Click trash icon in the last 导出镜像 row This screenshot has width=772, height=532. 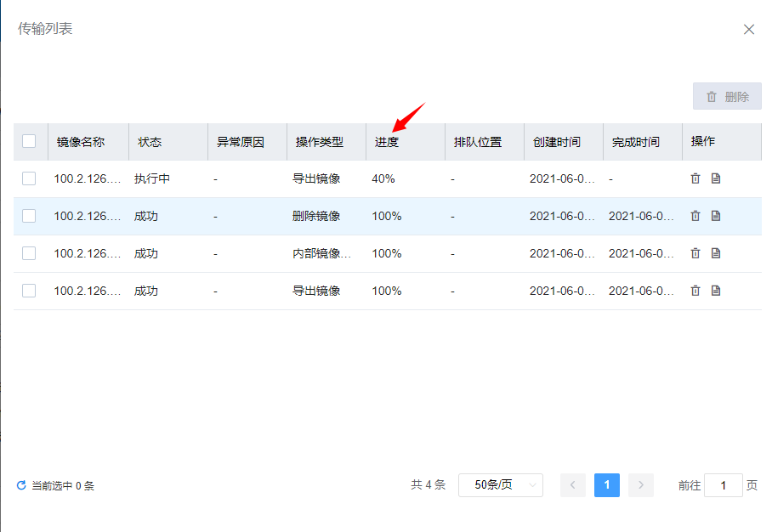tap(695, 291)
